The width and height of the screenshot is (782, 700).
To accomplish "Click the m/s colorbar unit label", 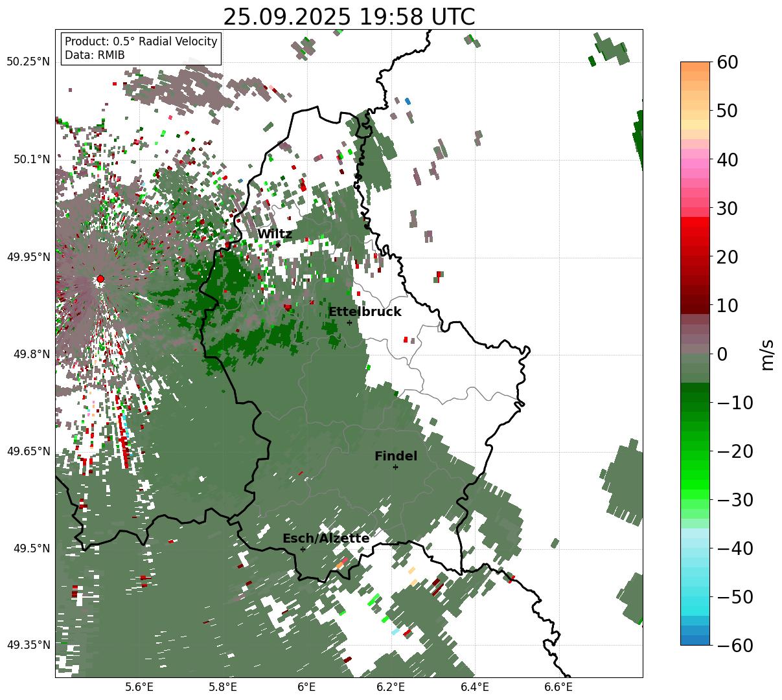I will pos(768,354).
